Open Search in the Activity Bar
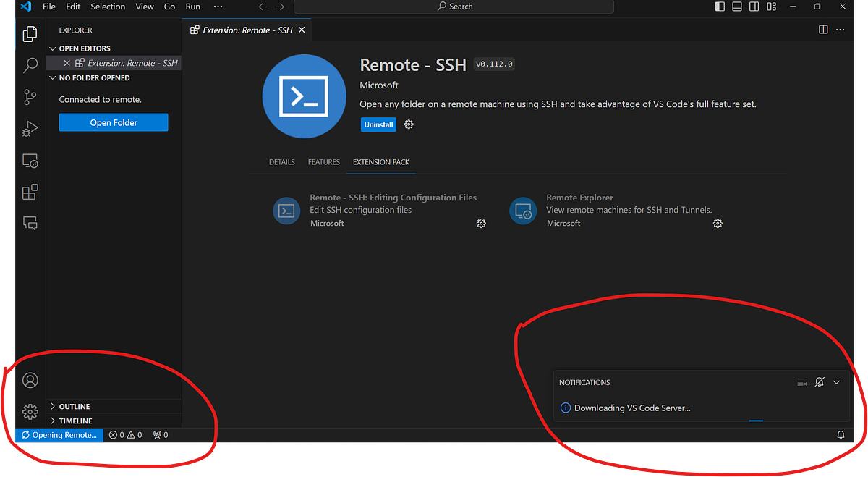The height and width of the screenshot is (477, 868). point(30,64)
